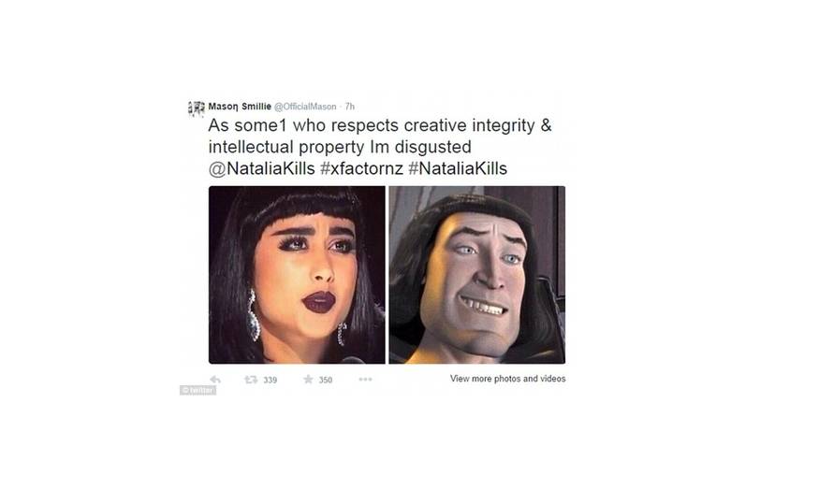Click the @NataliaKills mention in the tweet
Image resolution: width=833 pixels, height=504 pixels.
[261, 168]
